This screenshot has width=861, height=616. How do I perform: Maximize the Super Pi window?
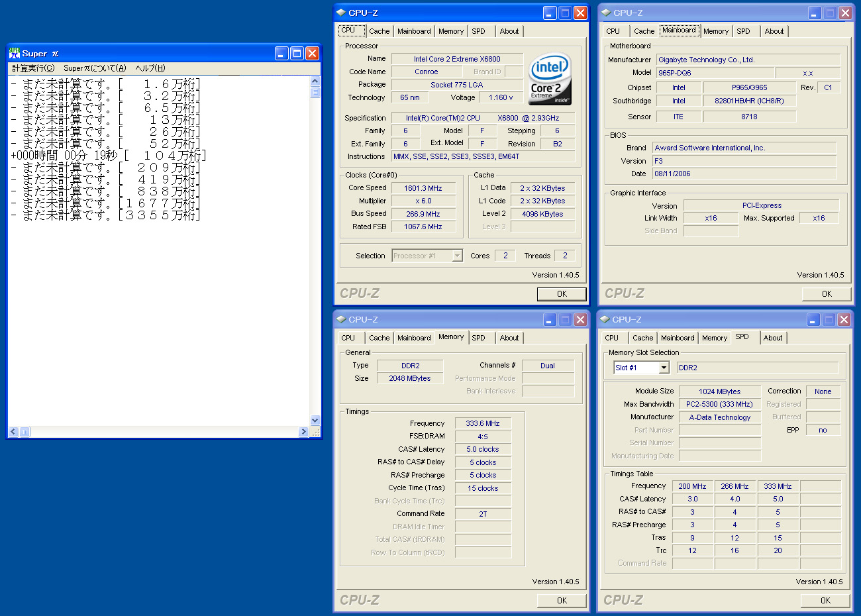(x=297, y=54)
